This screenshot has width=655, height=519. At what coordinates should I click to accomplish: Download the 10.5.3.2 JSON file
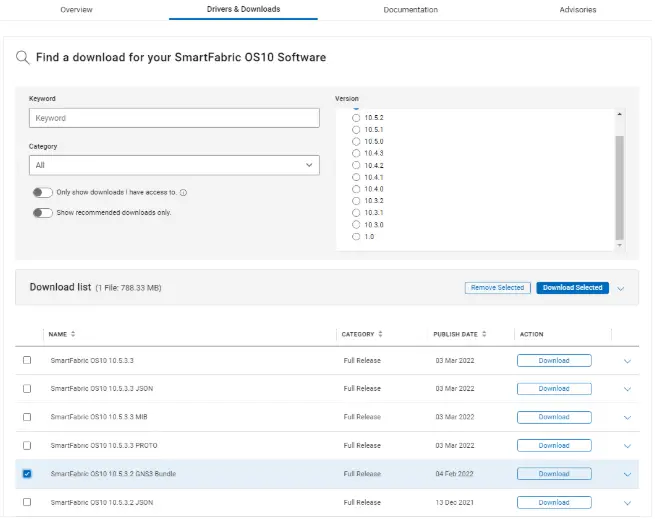[x=554, y=503]
